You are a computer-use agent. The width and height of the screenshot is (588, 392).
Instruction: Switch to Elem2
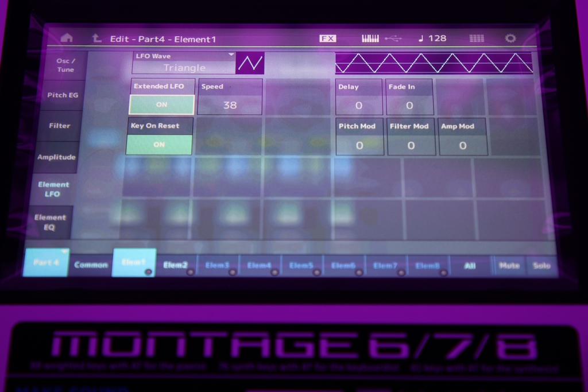point(175,265)
